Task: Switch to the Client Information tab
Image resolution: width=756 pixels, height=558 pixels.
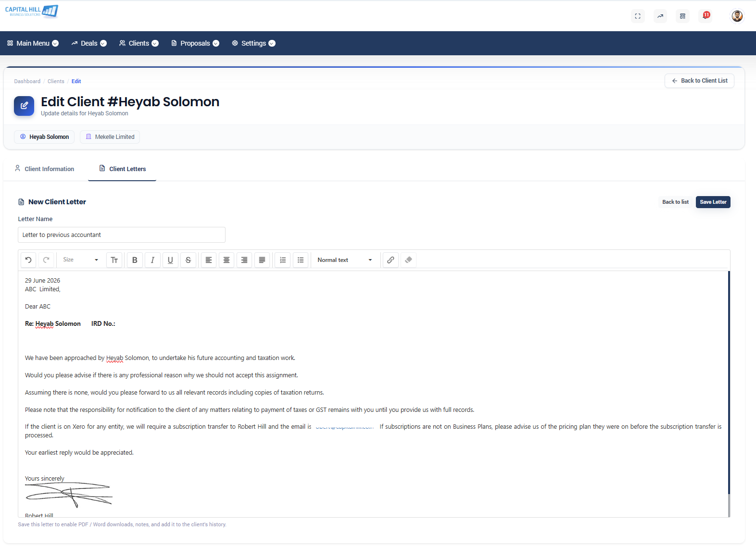Action: point(44,169)
